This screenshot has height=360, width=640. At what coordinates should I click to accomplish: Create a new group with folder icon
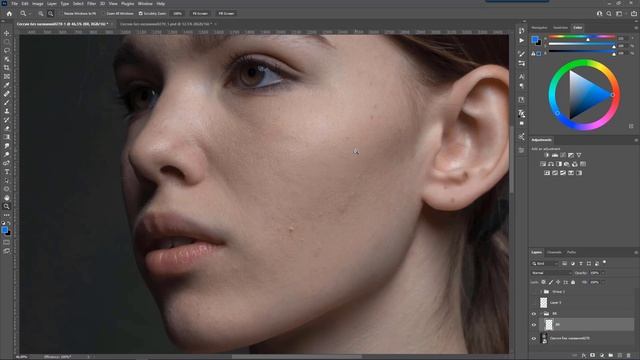pyautogui.click(x=611, y=356)
